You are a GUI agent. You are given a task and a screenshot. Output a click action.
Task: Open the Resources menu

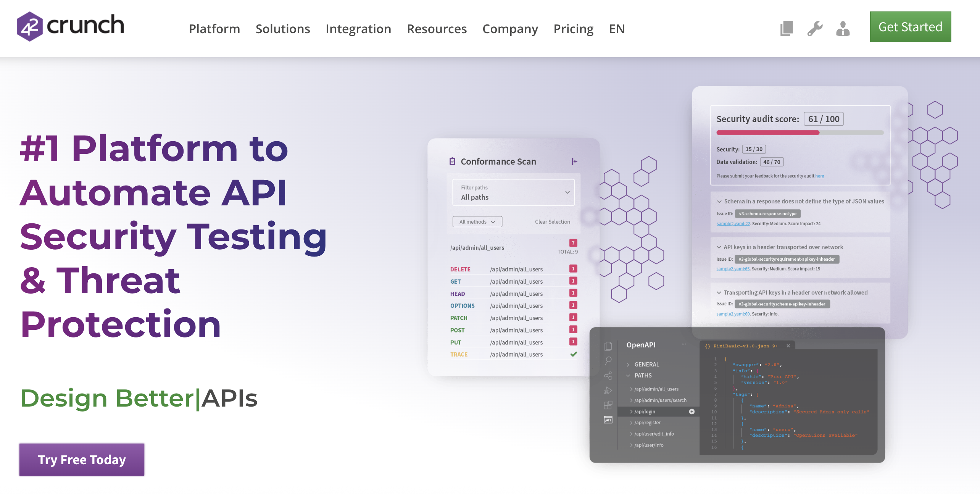(x=437, y=29)
